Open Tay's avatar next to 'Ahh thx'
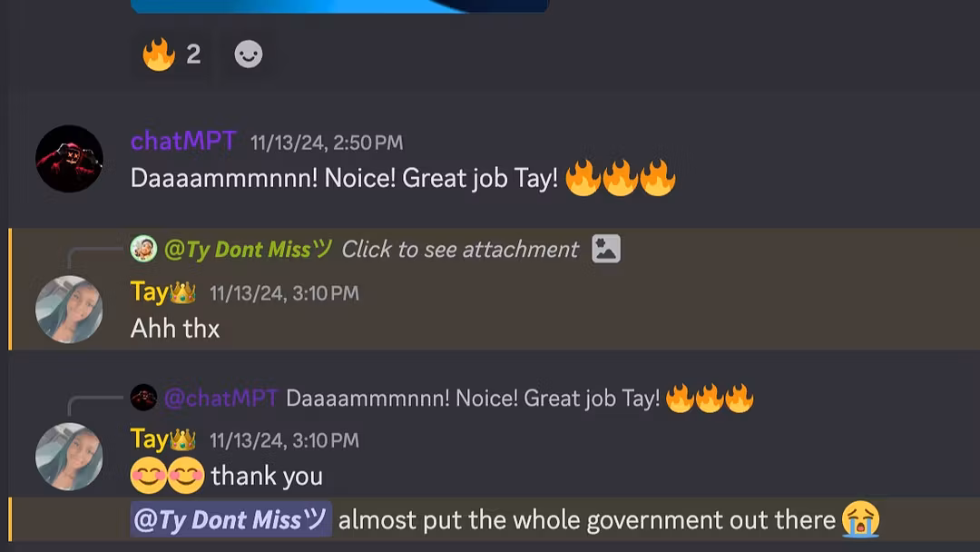The height and width of the screenshot is (552, 980). pos(69,309)
